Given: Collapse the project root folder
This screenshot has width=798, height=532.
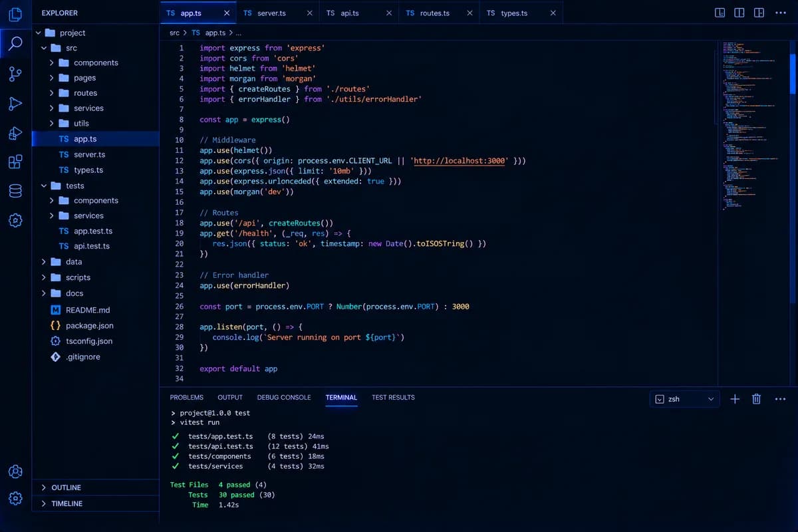Looking at the screenshot, I should (x=38, y=33).
